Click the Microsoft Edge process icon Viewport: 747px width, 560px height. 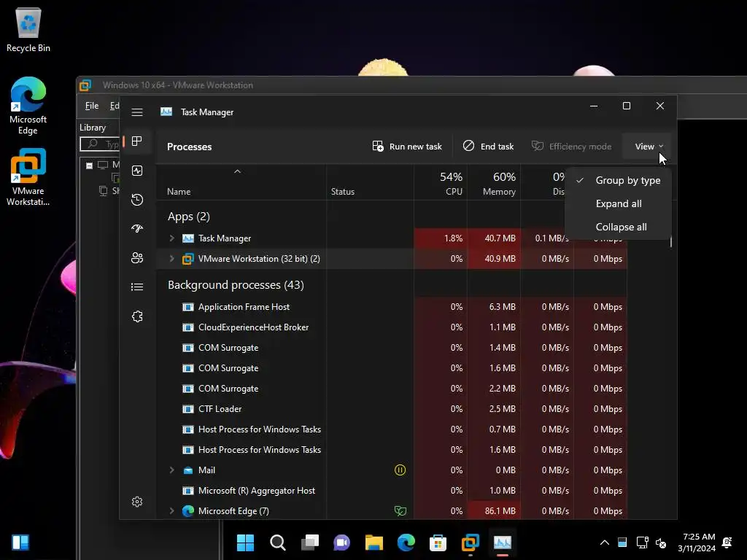click(x=188, y=511)
